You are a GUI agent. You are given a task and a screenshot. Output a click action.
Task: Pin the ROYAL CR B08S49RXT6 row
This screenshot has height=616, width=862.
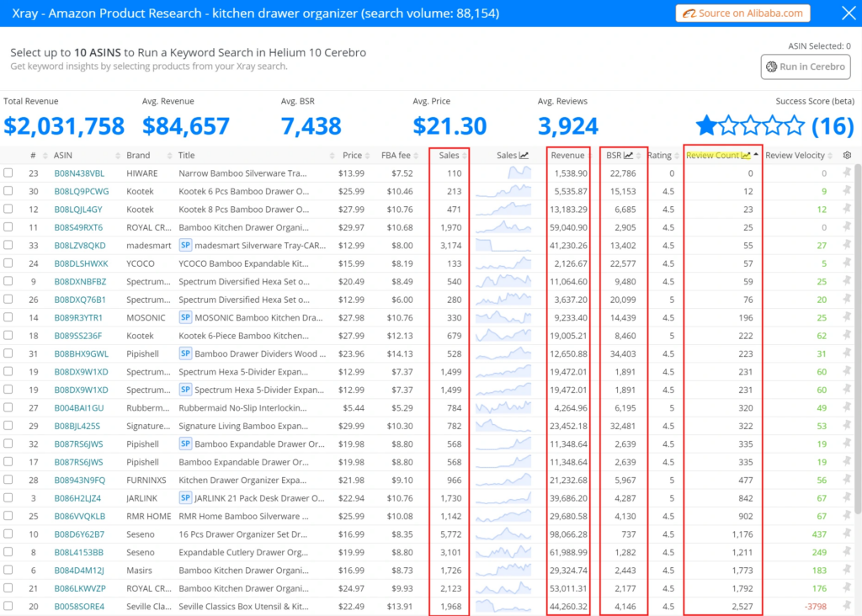point(847,227)
